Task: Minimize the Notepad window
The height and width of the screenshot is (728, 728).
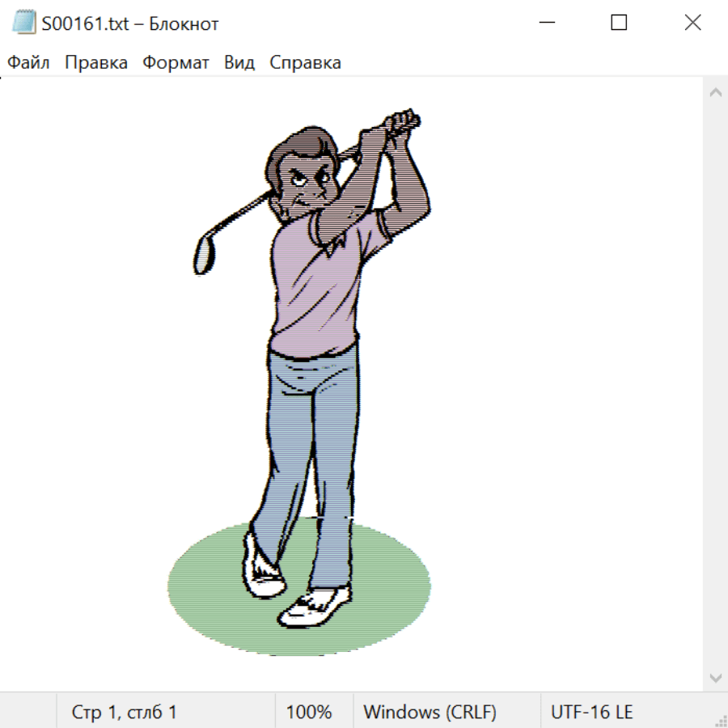Action: coord(546,23)
